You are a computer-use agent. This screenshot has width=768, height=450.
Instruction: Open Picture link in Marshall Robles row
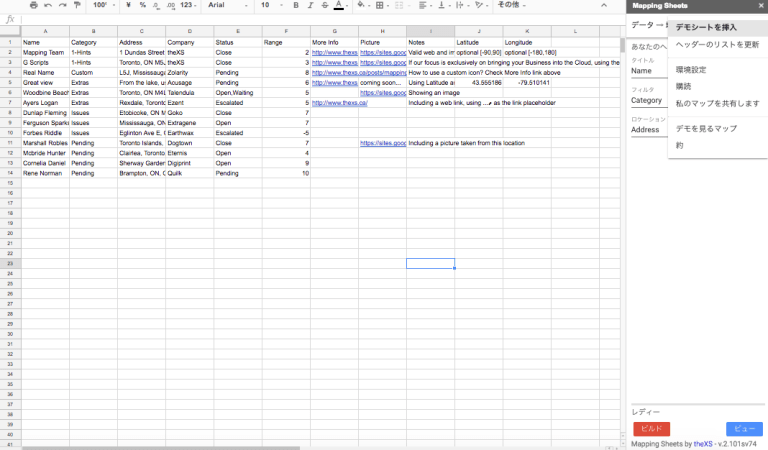pyautogui.click(x=383, y=143)
